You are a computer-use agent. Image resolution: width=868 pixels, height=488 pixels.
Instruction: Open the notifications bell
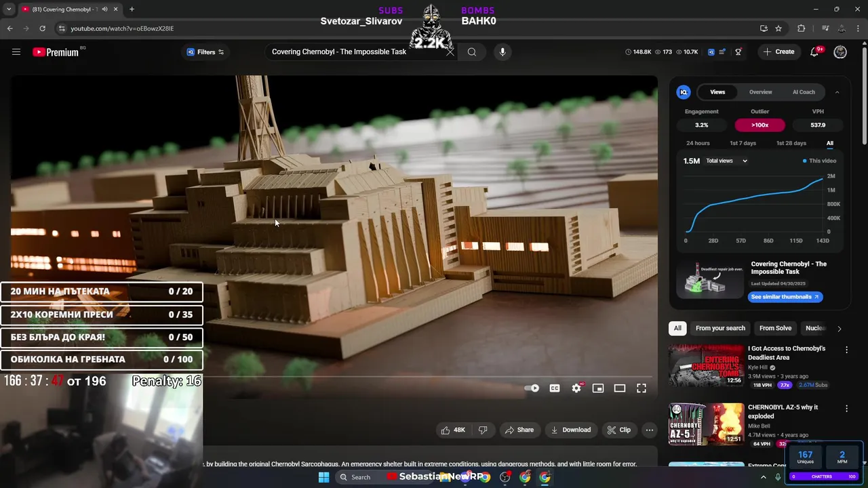point(815,52)
